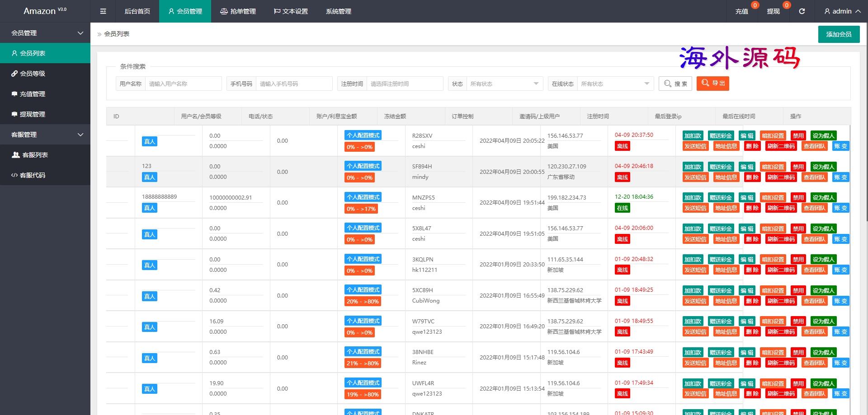868x415 pixels.
Task: Click the orange 导出 export button
Action: tap(713, 83)
